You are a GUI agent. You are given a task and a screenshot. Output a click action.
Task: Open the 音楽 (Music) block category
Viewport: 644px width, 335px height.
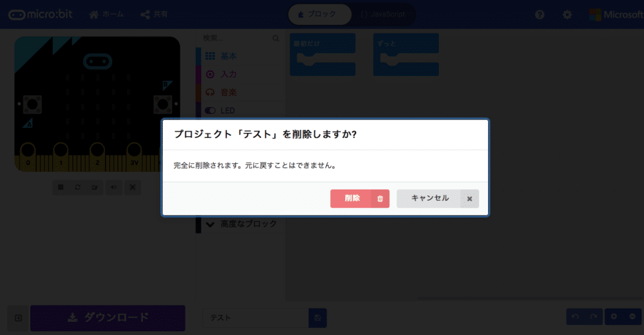241,93
